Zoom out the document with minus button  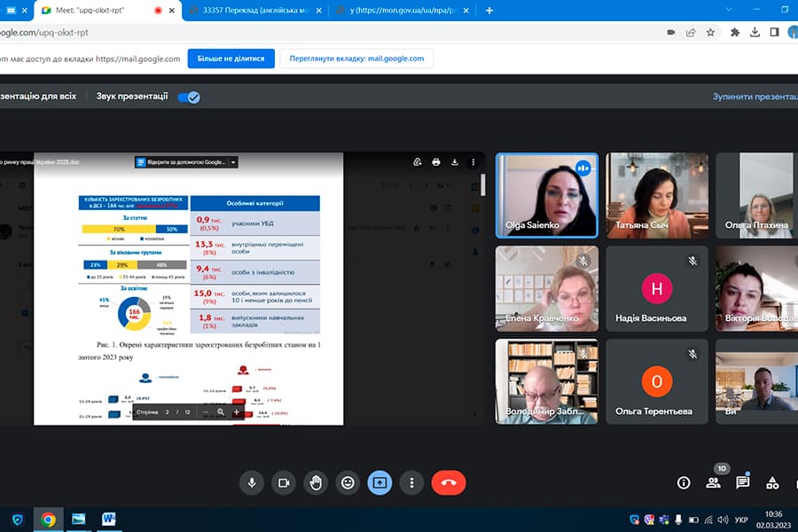(x=206, y=411)
